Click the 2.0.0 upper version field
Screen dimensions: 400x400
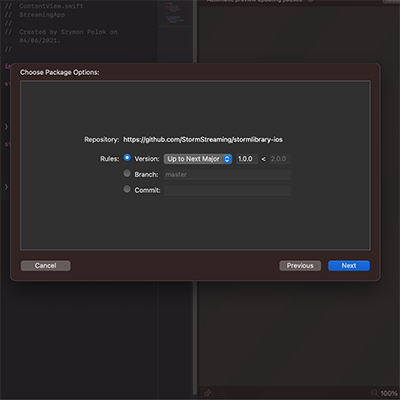coord(279,159)
